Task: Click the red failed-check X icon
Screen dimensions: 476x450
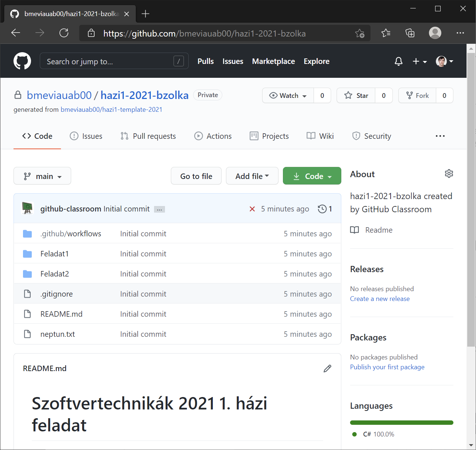Action: tap(252, 209)
